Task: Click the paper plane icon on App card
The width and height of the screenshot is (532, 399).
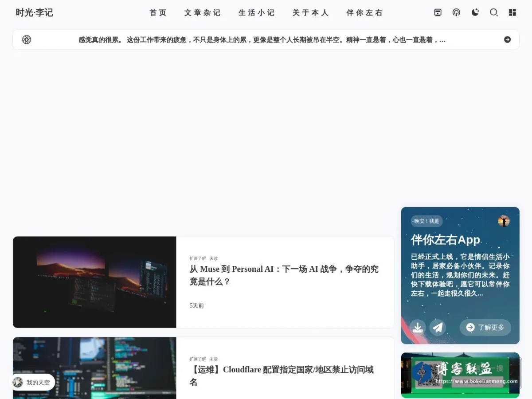Action: [x=438, y=328]
